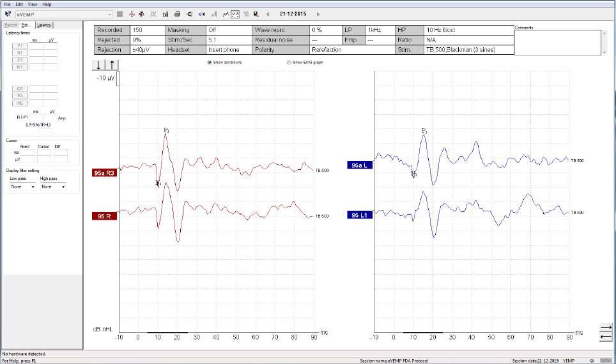Click the gray stop square icon
The width and height of the screenshot is (616, 364).
(x=120, y=14)
